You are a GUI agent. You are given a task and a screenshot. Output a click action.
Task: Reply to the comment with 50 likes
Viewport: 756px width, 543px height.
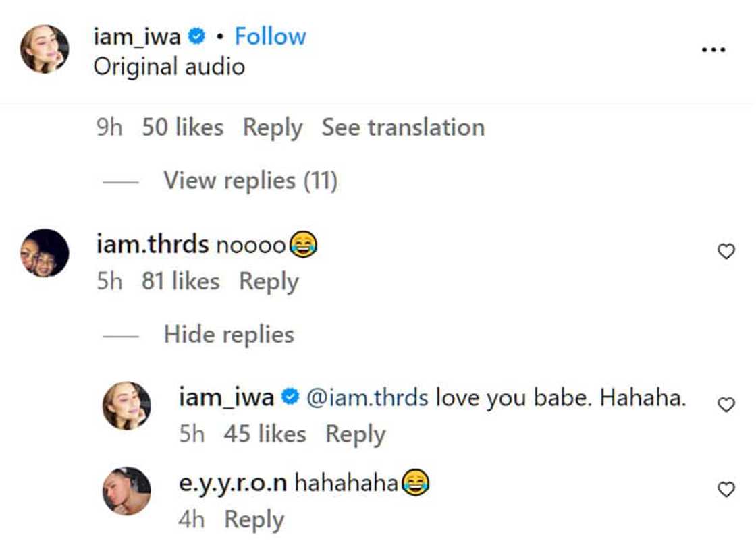tap(272, 127)
